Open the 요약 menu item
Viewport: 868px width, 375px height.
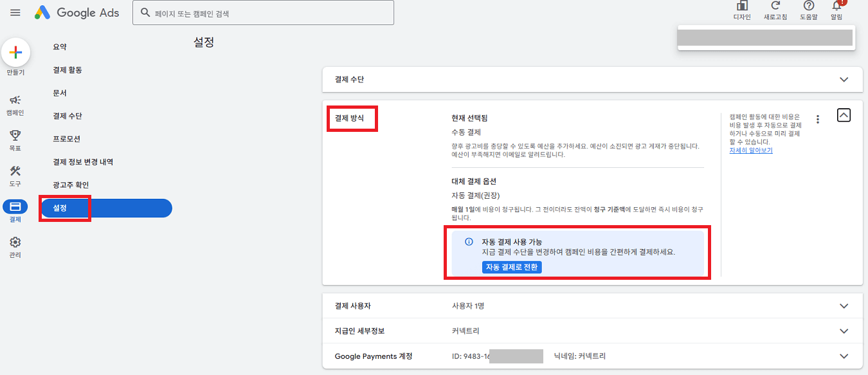60,47
